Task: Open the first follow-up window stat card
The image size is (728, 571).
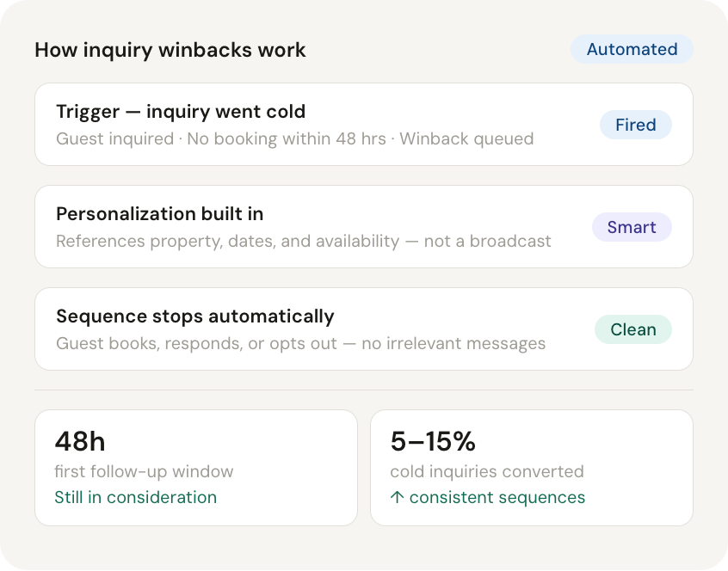Action: (x=195, y=467)
